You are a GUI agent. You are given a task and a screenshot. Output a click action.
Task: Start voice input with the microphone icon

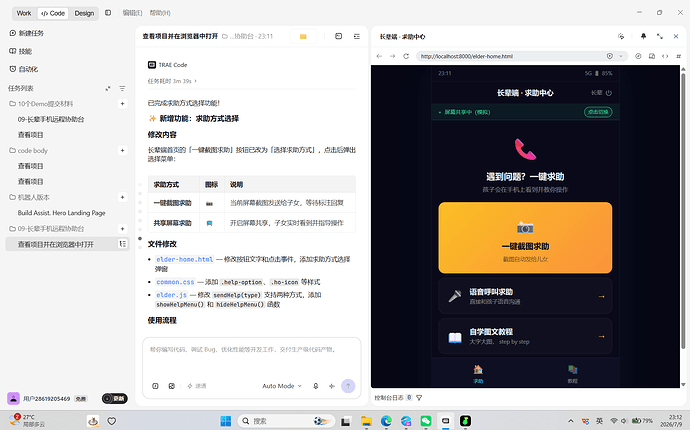316,386
